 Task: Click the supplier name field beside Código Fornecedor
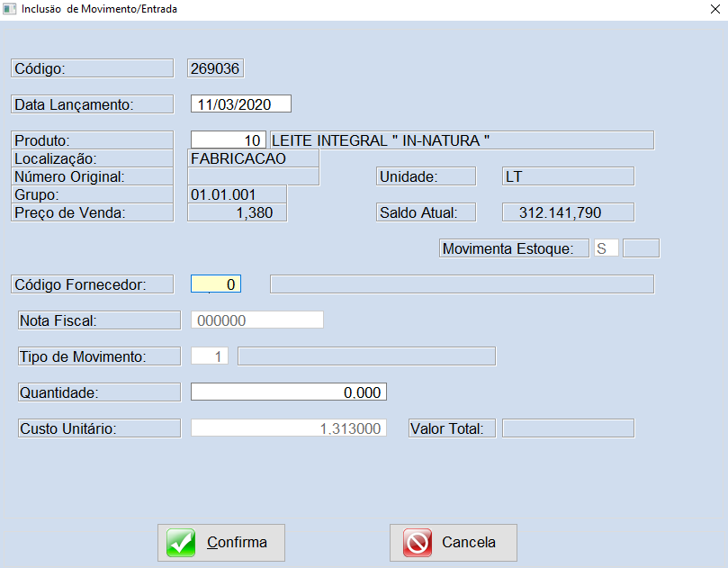point(462,284)
